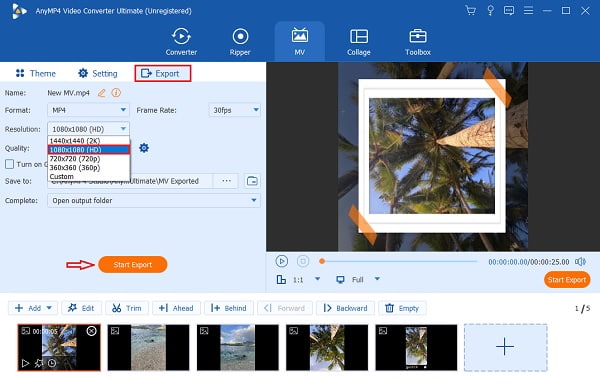Image resolution: width=600 pixels, height=390 pixels.
Task: Click the aspect ratio icon
Action: (281, 280)
